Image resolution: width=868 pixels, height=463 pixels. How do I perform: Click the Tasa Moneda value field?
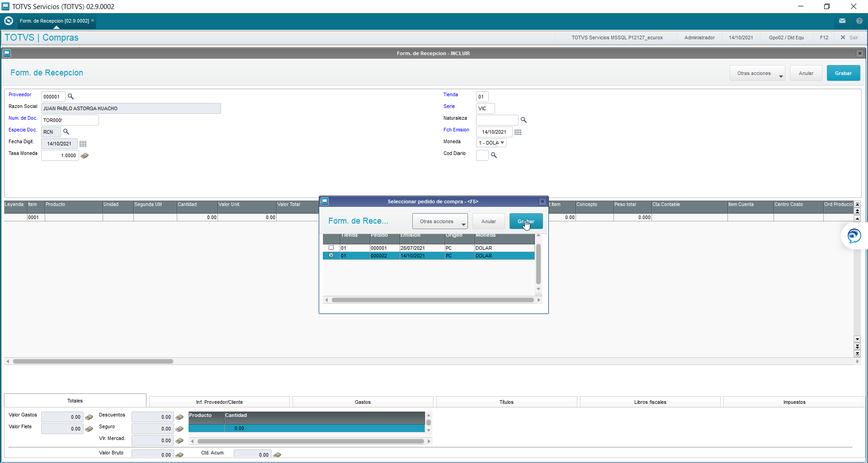coord(60,155)
